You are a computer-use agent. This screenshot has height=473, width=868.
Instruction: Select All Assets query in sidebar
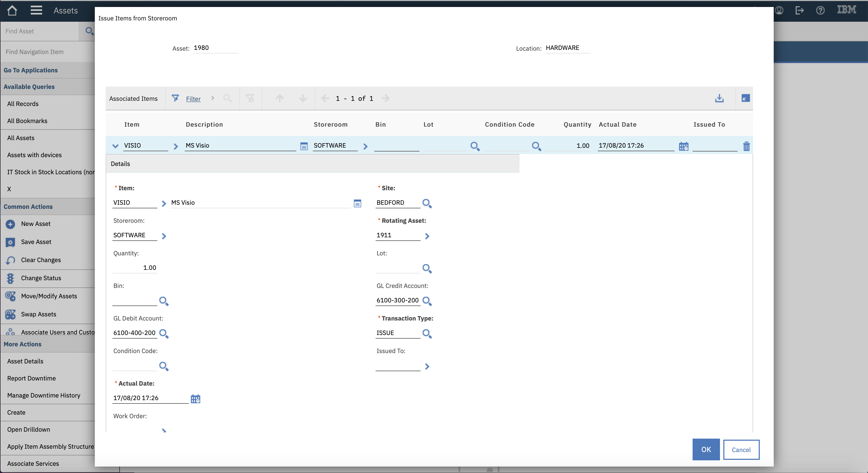[21, 138]
